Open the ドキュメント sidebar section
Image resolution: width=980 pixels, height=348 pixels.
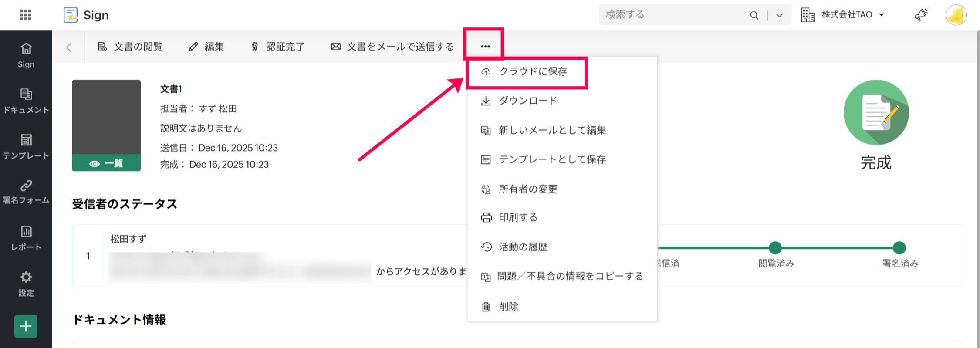point(26,101)
